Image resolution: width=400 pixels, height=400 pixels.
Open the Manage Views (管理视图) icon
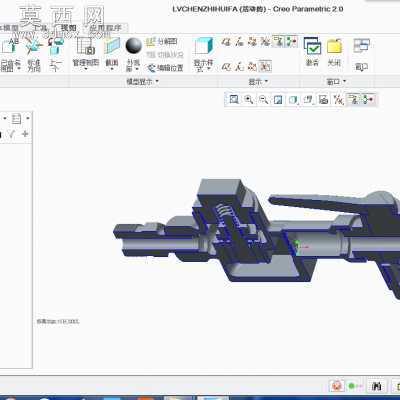pos(86,46)
